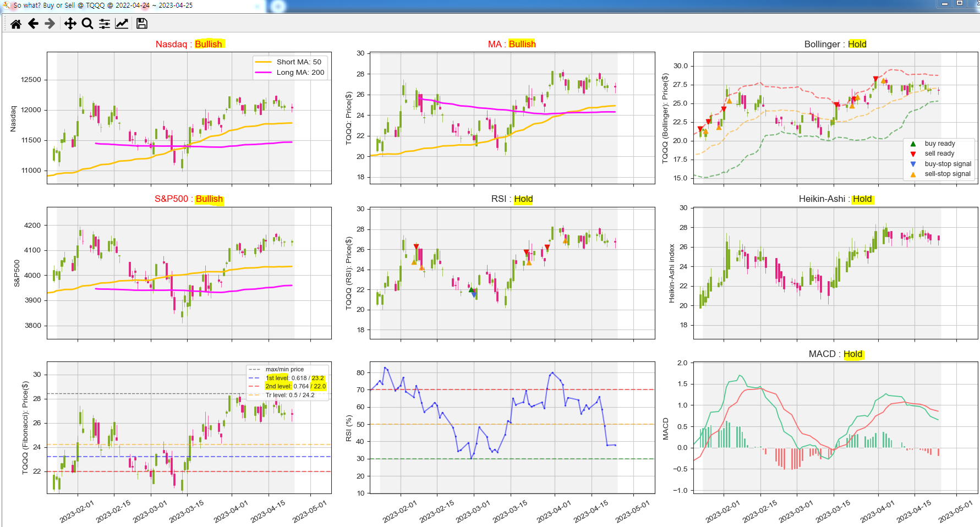
Task: Click the 'max/min price' Fibonacci legend entry
Action: 277,369
